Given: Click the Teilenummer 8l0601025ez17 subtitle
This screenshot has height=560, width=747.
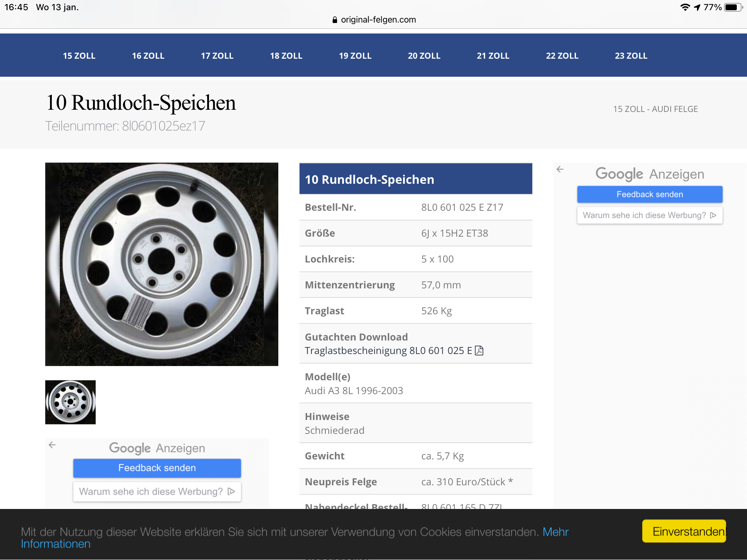Looking at the screenshot, I should (x=125, y=126).
